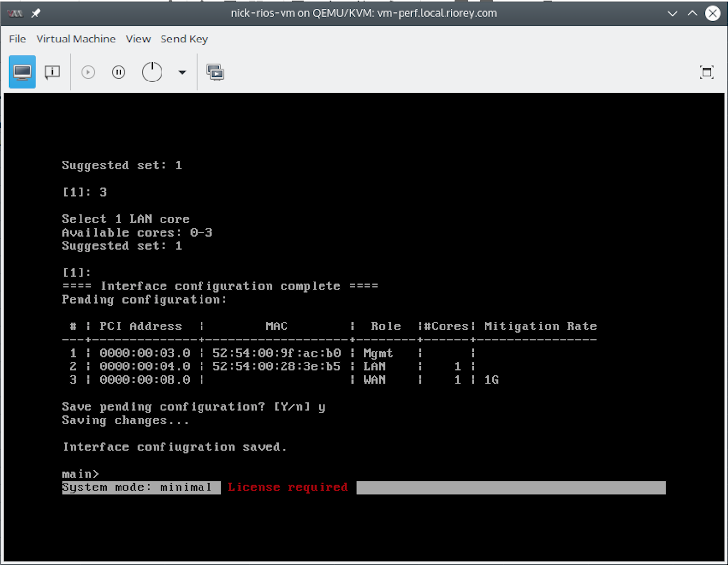Screen dimensions: 728x565
Task: Click the window title text
Action: pyautogui.click(x=364, y=13)
